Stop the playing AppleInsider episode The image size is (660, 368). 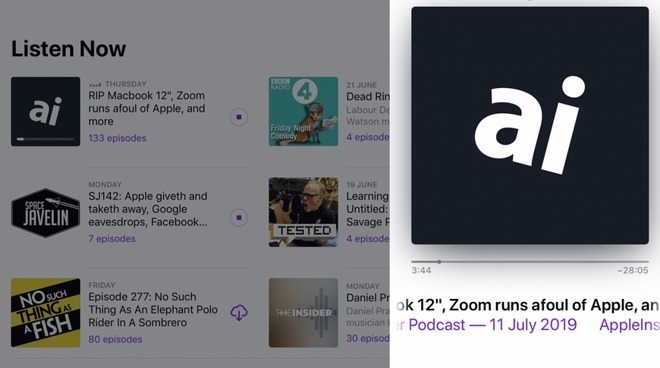tap(239, 117)
